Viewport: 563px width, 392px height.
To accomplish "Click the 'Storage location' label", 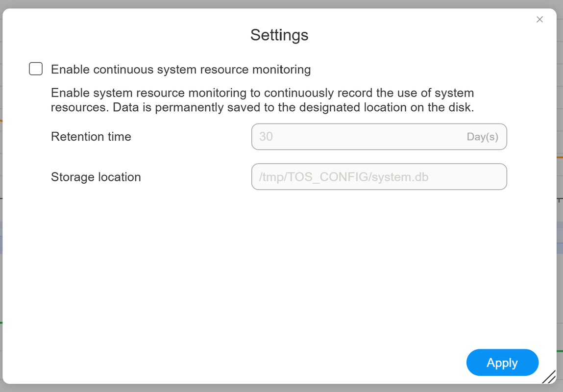I will [x=96, y=177].
